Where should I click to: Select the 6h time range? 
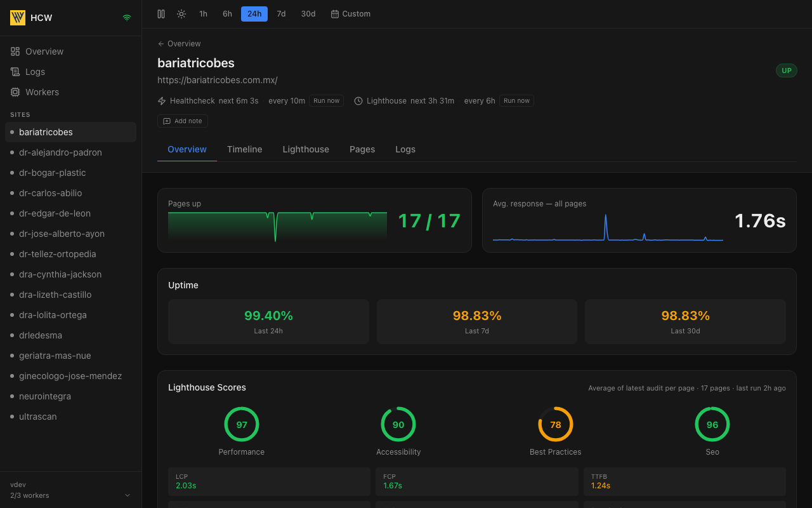(x=227, y=14)
